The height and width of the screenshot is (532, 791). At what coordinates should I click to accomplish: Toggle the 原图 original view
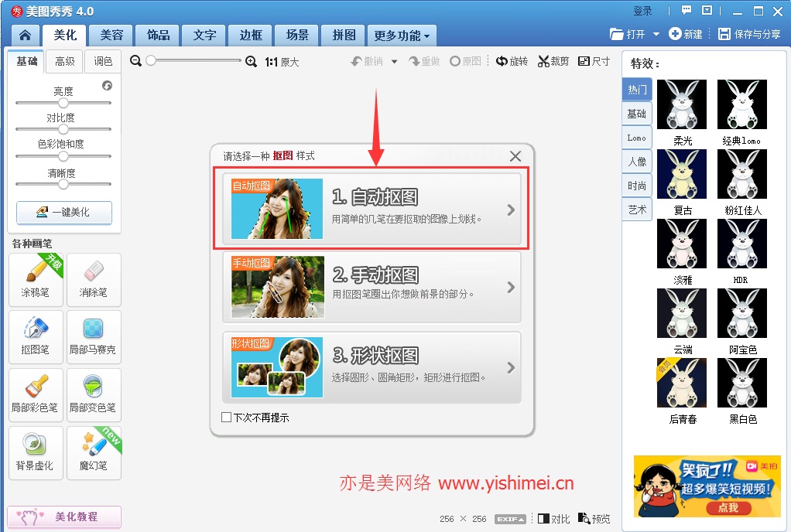(465, 61)
